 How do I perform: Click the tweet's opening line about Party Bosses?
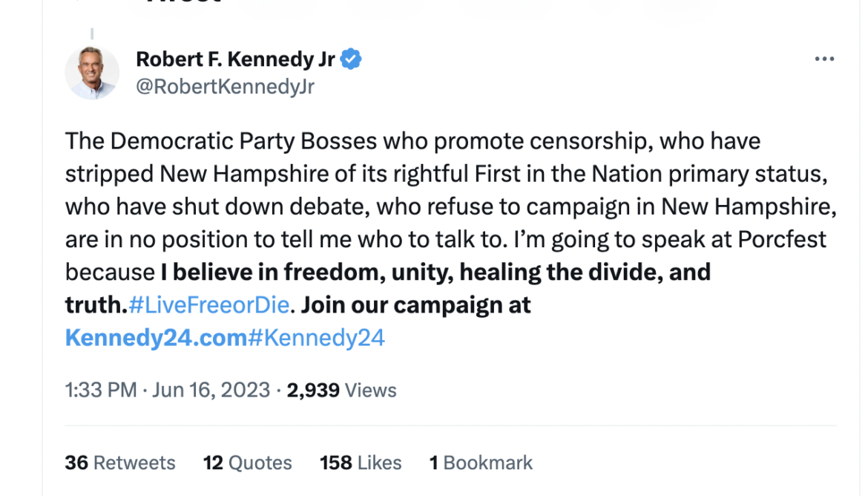point(412,141)
